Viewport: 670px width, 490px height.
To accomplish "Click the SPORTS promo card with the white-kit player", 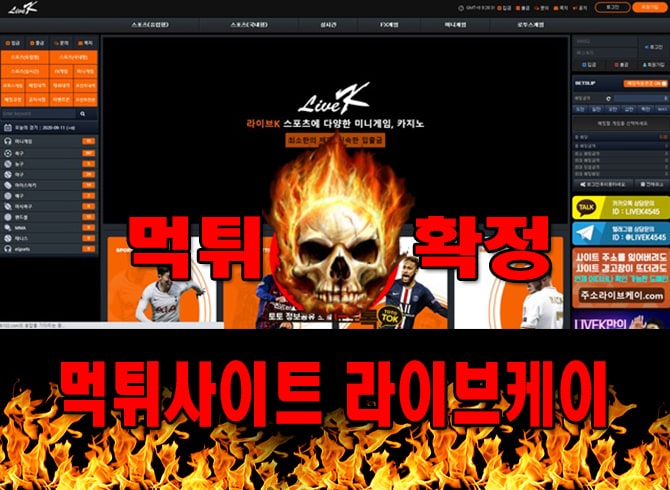I will click(x=162, y=282).
